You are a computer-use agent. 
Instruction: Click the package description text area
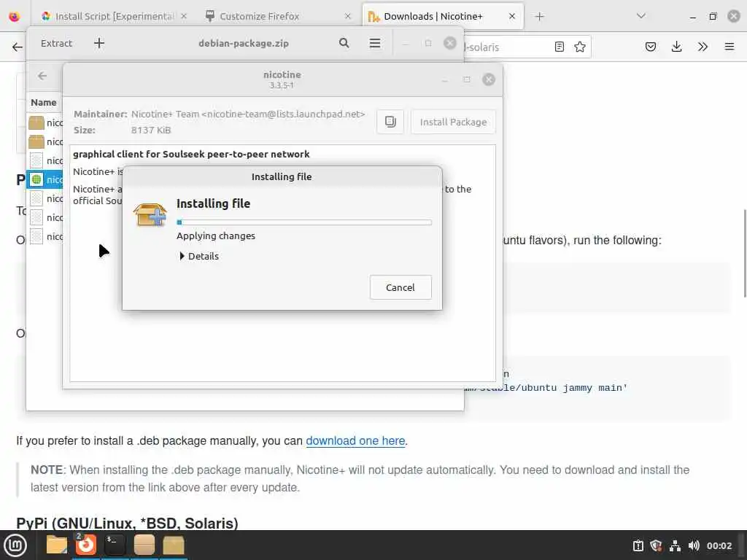(282, 263)
